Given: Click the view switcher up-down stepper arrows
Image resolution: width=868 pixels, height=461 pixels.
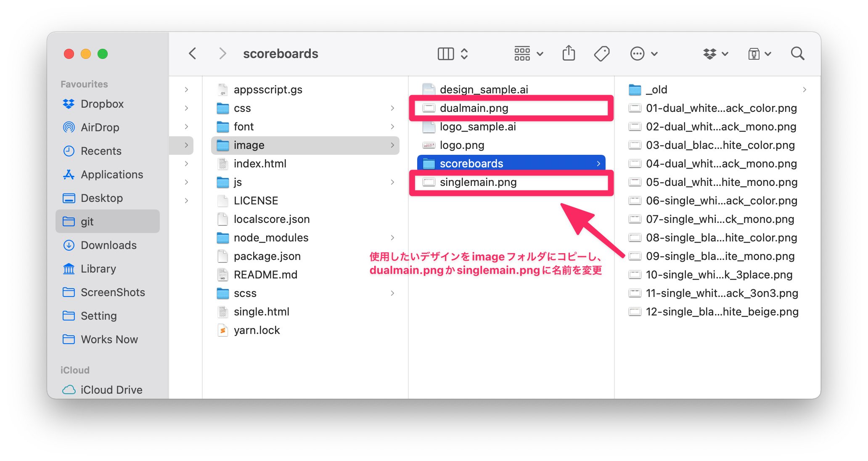Looking at the screenshot, I should click(x=464, y=53).
